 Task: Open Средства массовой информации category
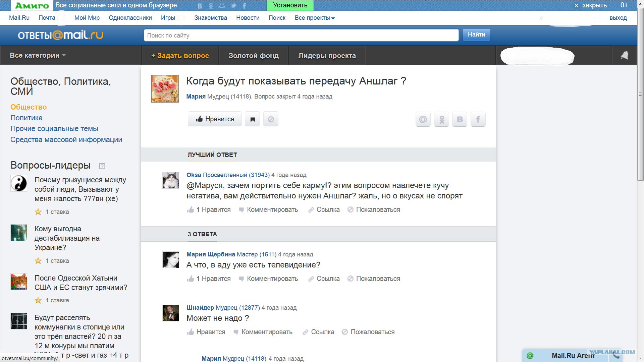tap(66, 140)
